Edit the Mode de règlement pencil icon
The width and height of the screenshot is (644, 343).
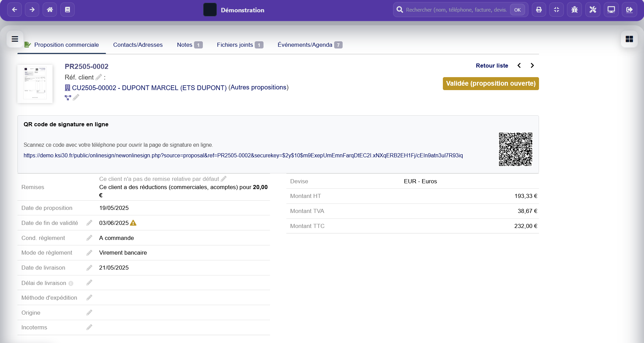point(89,253)
